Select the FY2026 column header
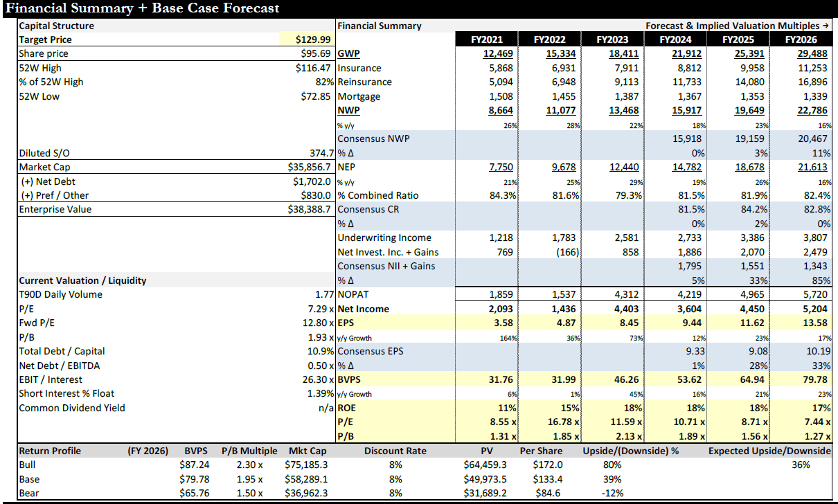The height and width of the screenshot is (504, 838). pos(801,39)
